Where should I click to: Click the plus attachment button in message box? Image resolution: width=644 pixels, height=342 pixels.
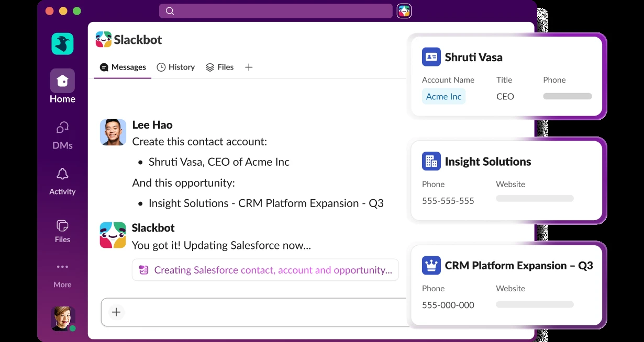[x=116, y=312]
